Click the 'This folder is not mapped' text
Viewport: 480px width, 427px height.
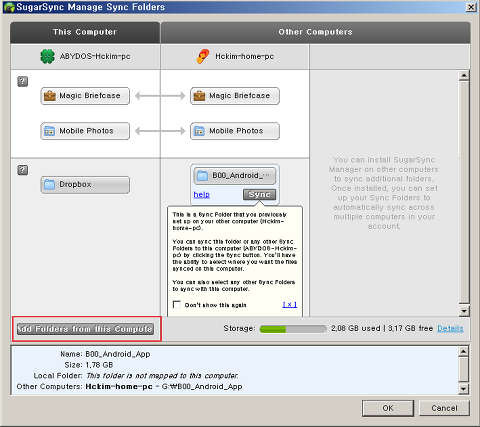(162, 376)
